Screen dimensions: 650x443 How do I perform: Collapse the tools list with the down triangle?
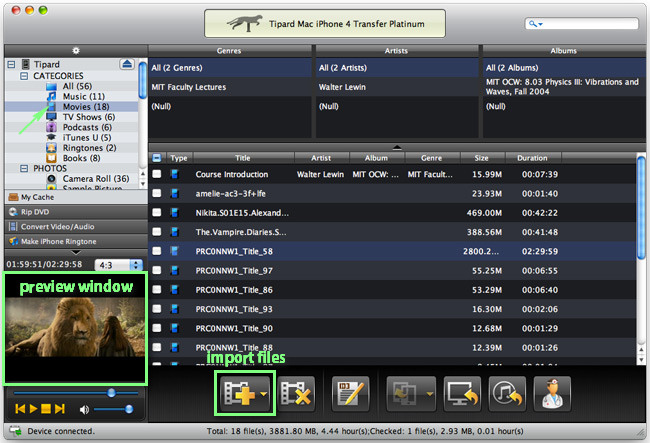coord(76,252)
